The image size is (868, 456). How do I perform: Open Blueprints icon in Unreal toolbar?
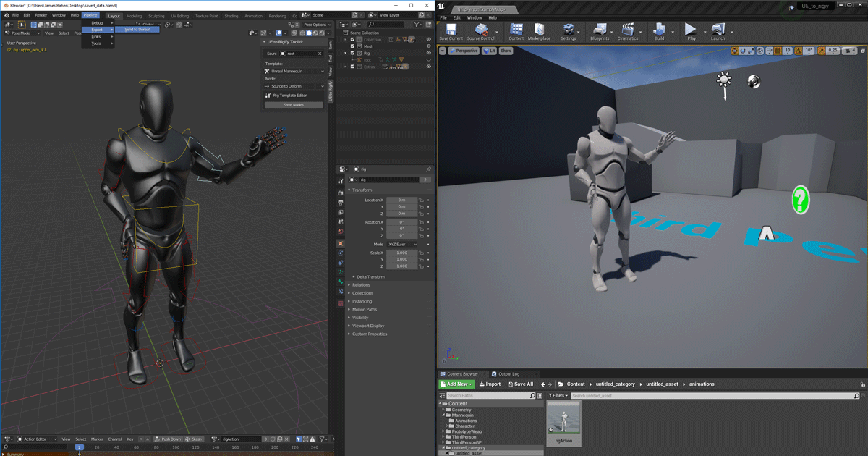coord(600,30)
